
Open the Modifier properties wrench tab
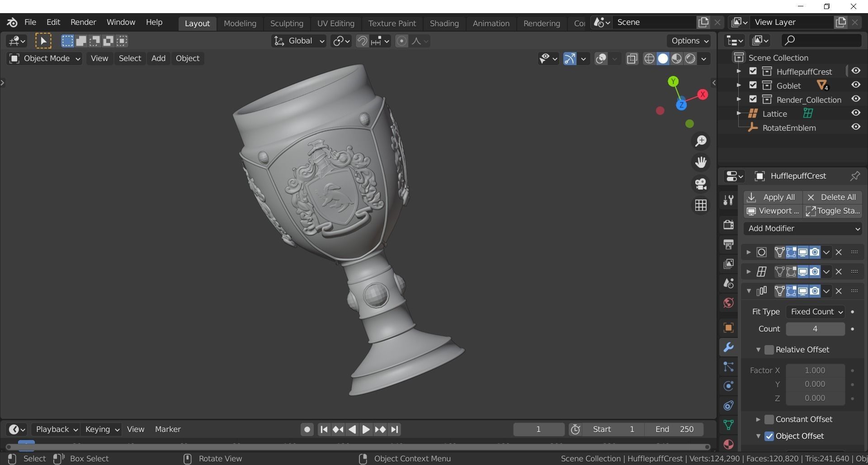pos(728,347)
